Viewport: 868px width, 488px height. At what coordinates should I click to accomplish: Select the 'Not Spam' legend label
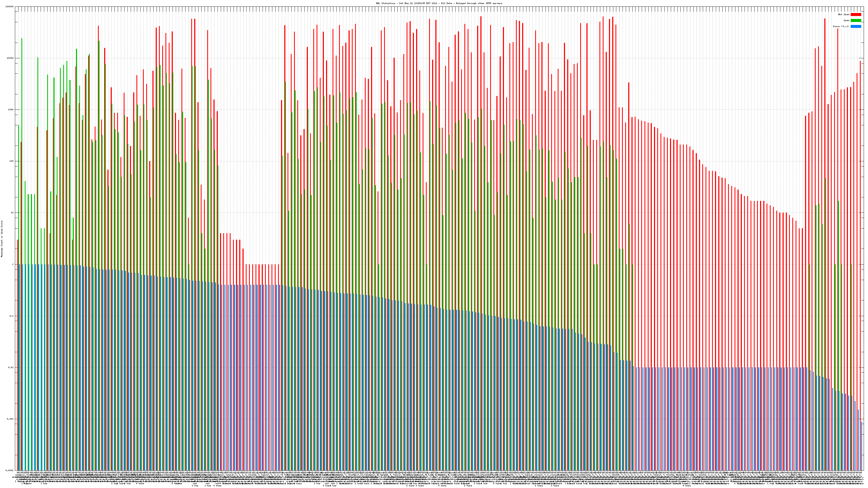tap(844, 14)
